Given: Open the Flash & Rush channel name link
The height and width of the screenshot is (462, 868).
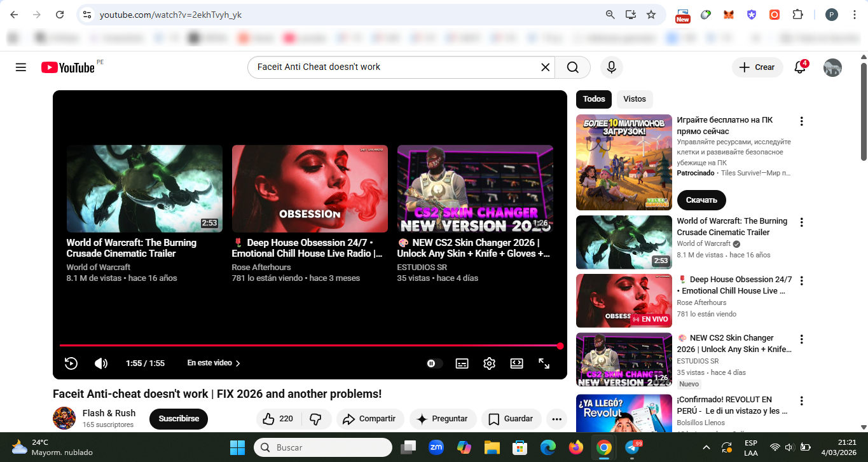Looking at the screenshot, I should (x=109, y=413).
